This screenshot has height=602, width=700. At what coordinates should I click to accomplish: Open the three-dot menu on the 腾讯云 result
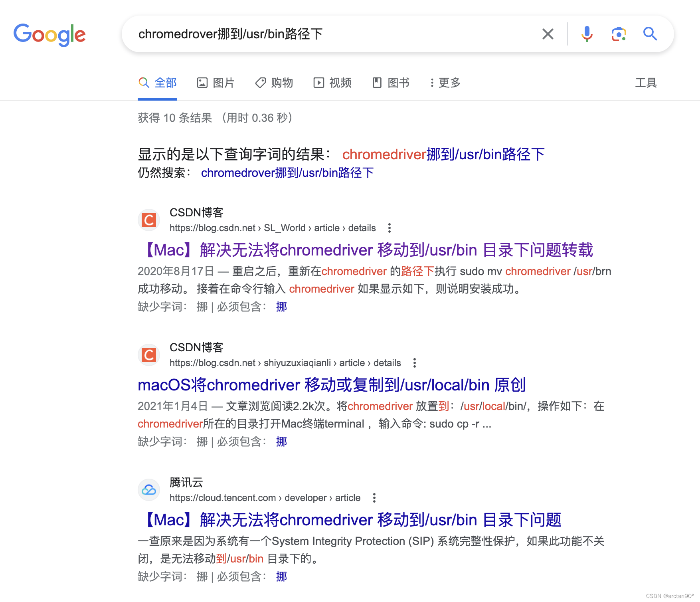[x=374, y=498]
